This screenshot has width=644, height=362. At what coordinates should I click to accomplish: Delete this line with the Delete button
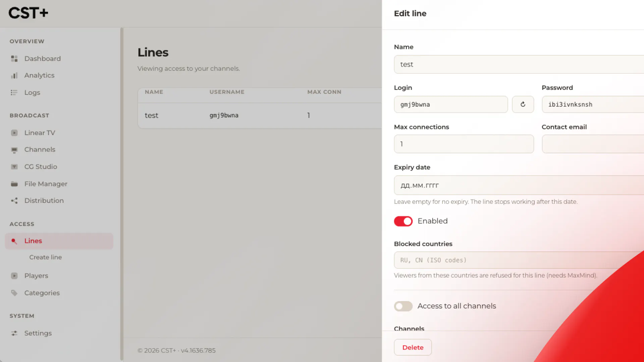pos(413,347)
